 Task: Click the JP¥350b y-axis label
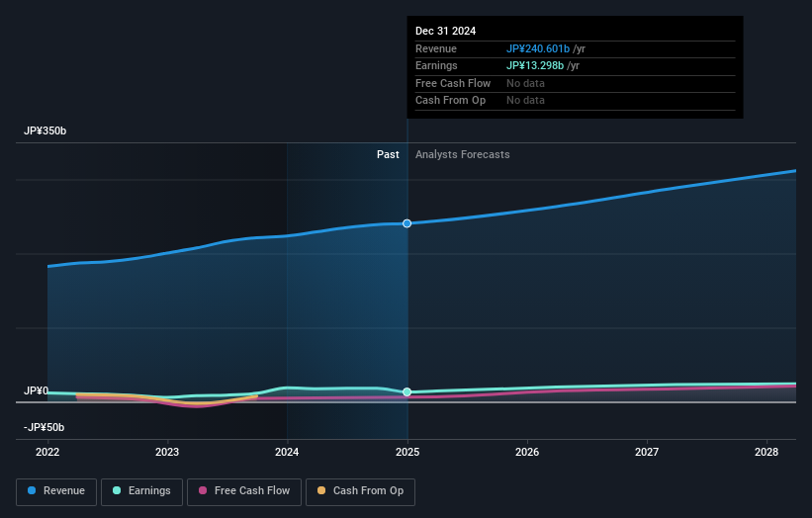tap(45, 130)
